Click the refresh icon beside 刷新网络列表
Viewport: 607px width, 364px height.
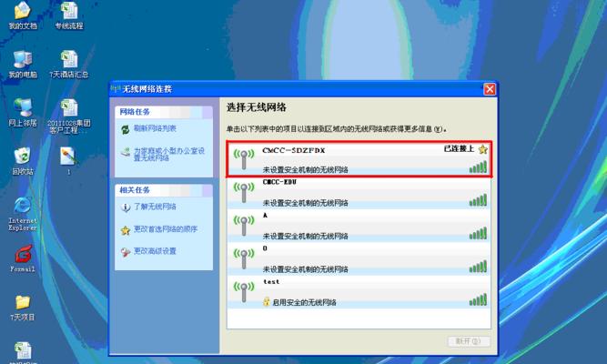click(125, 129)
